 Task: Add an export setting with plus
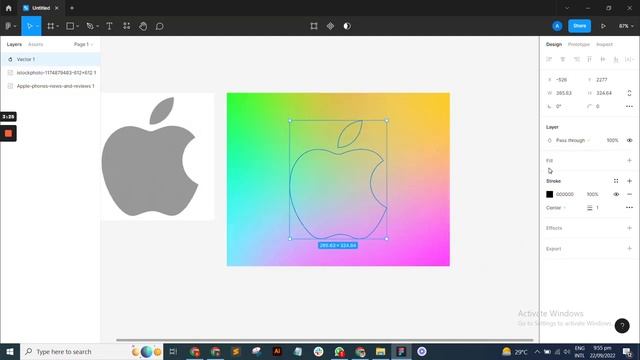pyautogui.click(x=629, y=249)
